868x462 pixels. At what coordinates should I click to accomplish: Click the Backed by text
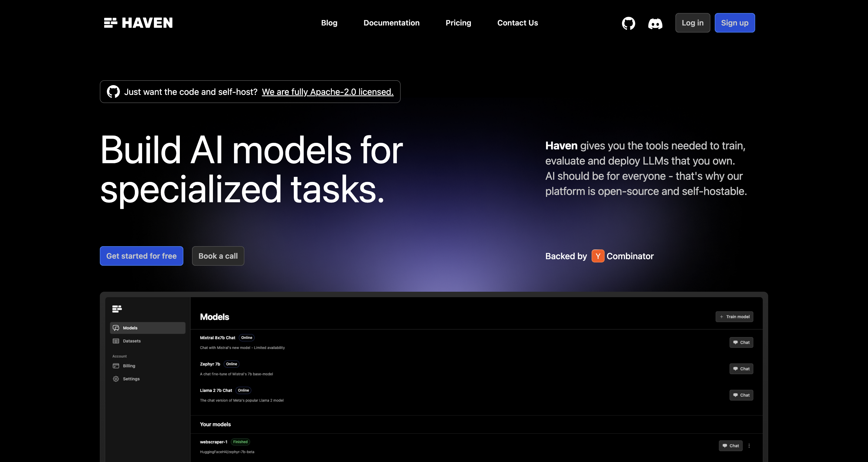[x=566, y=256]
